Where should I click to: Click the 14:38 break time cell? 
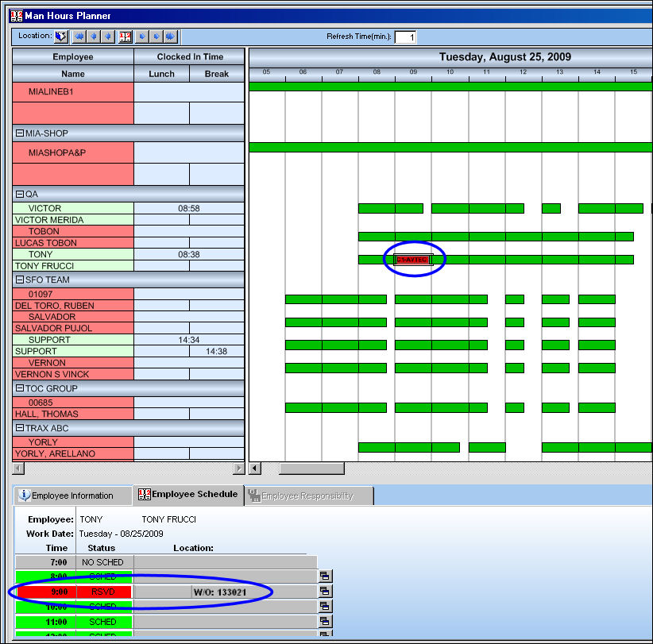(217, 351)
